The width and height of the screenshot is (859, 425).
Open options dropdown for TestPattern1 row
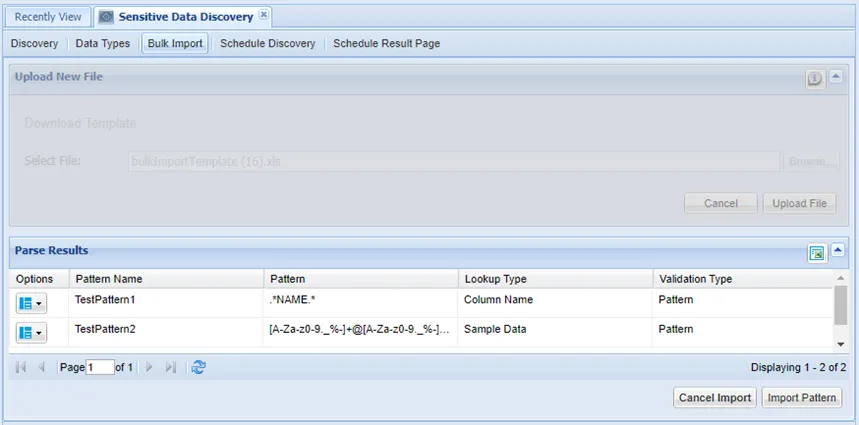coord(31,303)
